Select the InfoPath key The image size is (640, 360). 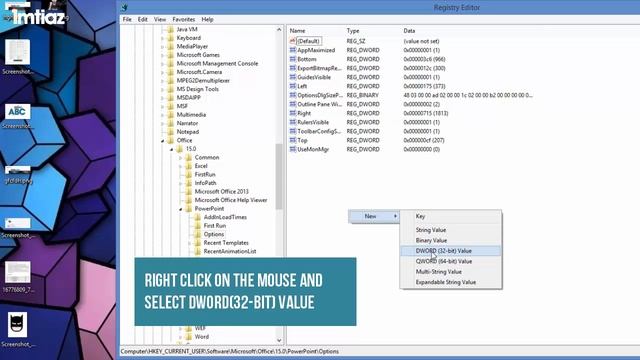coord(205,183)
